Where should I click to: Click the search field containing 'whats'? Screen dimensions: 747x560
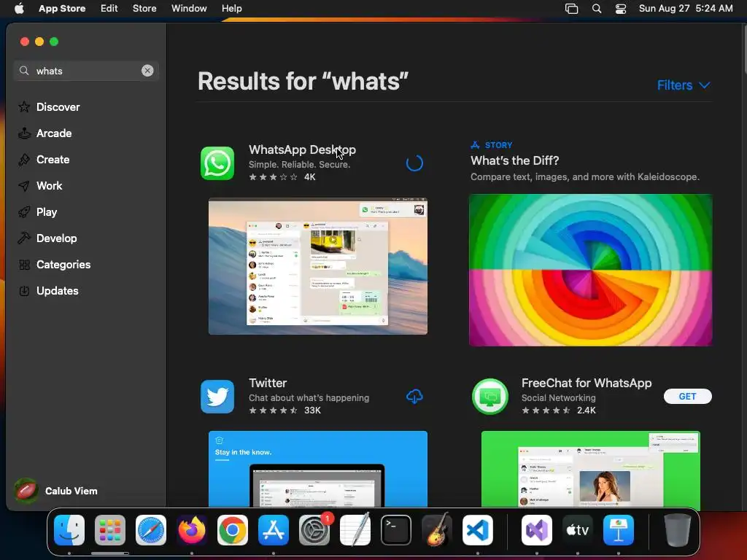86,71
